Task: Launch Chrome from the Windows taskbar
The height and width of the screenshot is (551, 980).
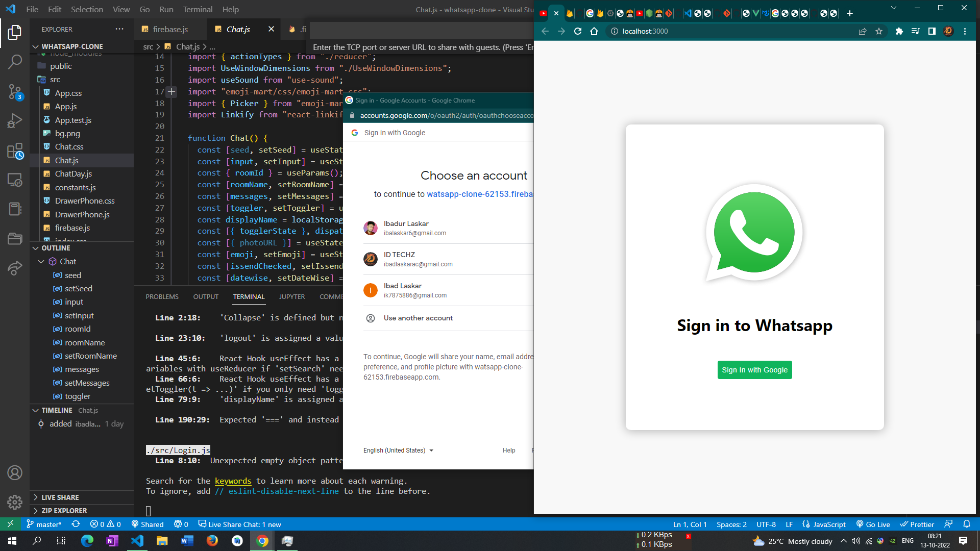Action: [262, 540]
